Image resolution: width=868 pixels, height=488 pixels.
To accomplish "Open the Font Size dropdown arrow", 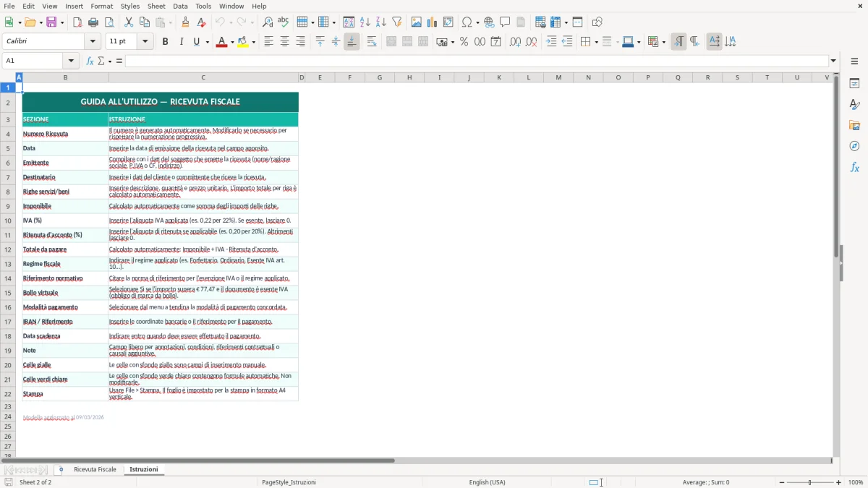I will [x=145, y=42].
